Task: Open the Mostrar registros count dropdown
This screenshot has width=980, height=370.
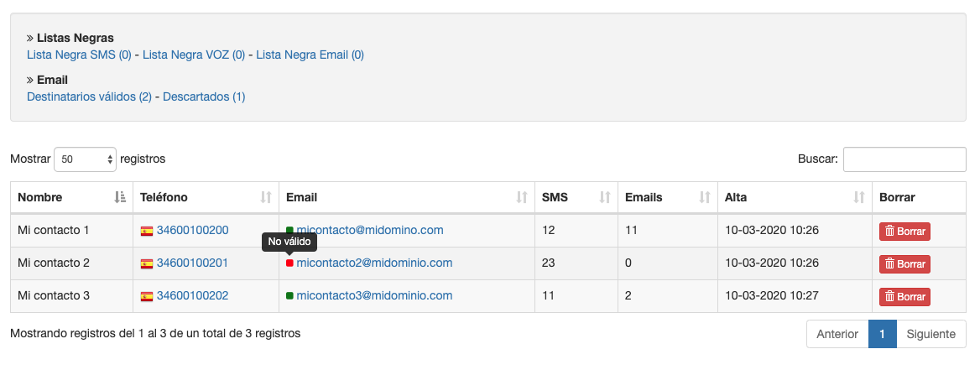Action: pyautogui.click(x=85, y=159)
